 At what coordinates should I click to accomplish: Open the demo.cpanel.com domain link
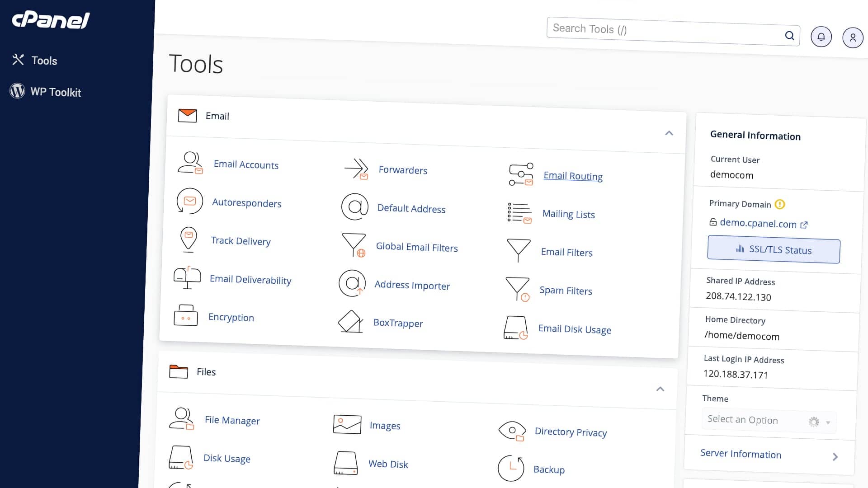tap(758, 223)
